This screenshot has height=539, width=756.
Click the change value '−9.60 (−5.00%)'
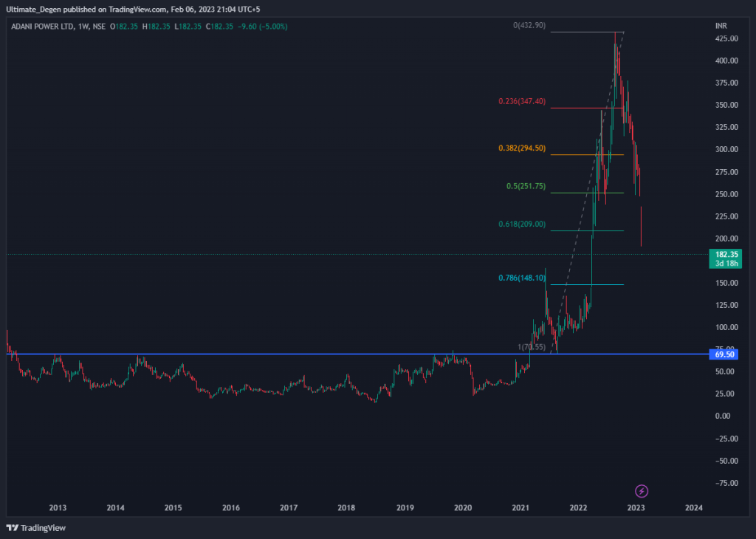[262, 27]
